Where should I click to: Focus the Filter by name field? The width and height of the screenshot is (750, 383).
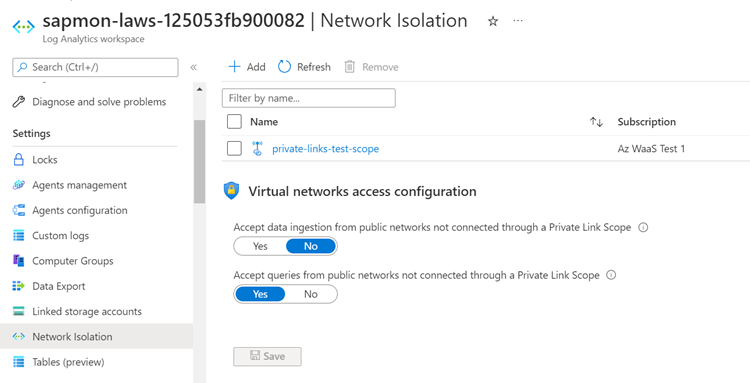pyautogui.click(x=309, y=98)
